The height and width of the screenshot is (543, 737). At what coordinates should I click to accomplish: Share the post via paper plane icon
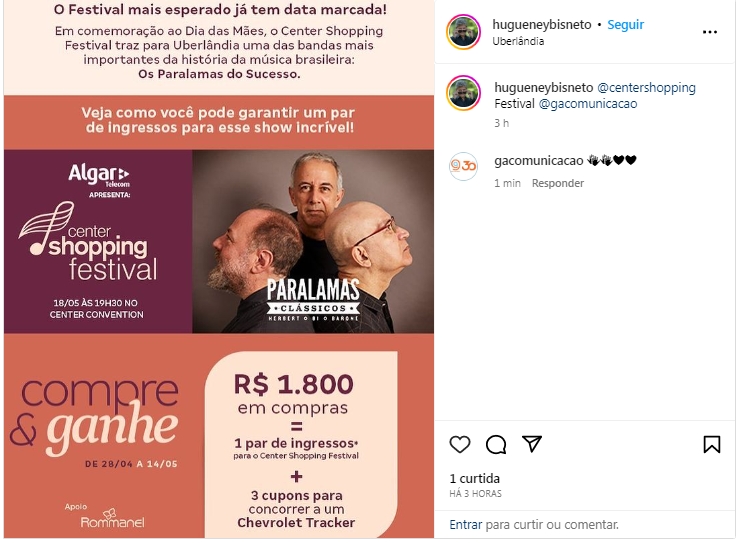532,444
